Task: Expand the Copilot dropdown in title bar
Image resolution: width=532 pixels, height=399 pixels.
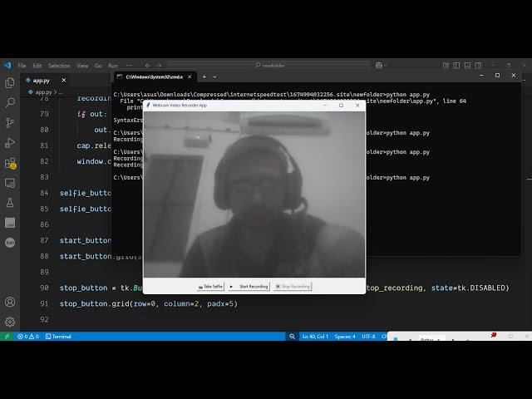Action: tap(385, 65)
